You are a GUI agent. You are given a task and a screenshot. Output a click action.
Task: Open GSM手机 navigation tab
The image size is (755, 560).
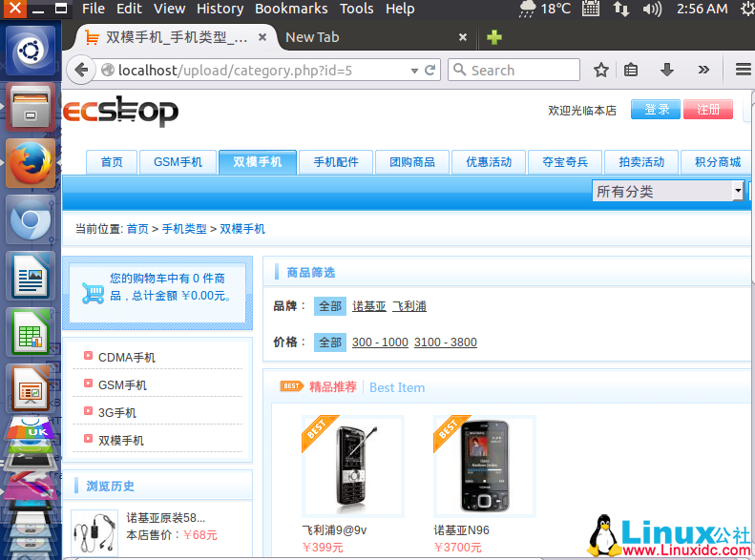tap(178, 162)
